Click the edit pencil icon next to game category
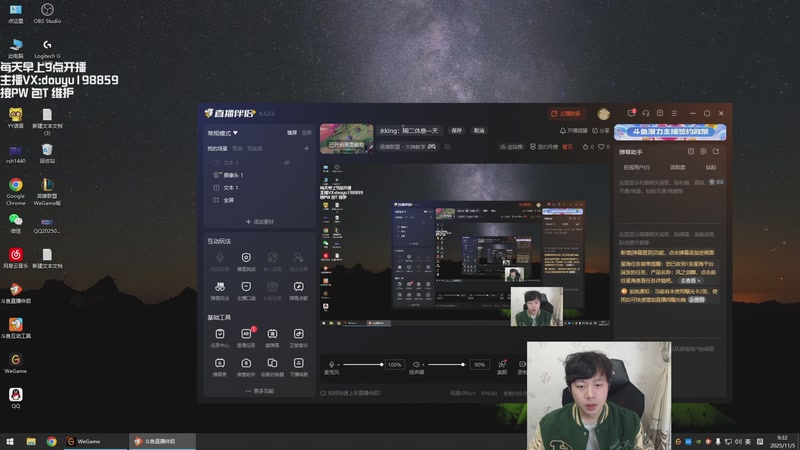 pos(447,147)
